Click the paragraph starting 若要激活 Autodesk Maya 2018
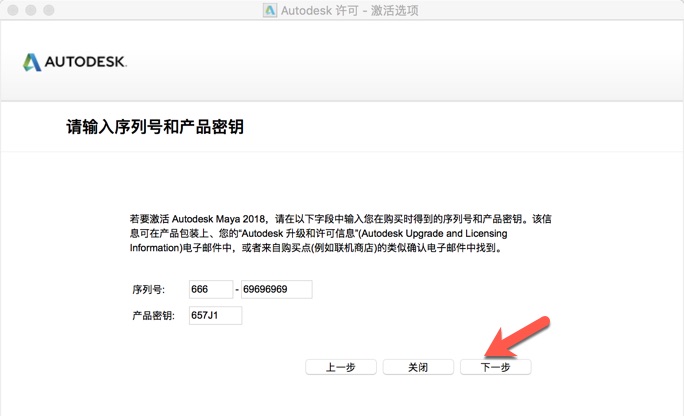This screenshot has height=416, width=684. 341,233
